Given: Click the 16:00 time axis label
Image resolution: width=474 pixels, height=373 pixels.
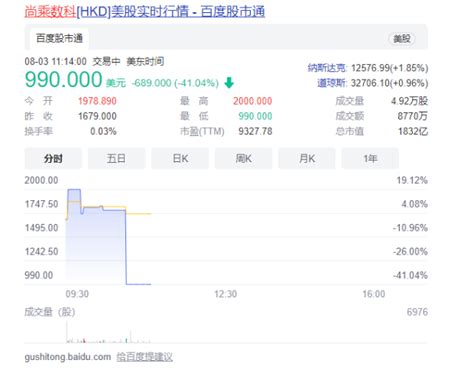Looking at the screenshot, I should point(374,294).
